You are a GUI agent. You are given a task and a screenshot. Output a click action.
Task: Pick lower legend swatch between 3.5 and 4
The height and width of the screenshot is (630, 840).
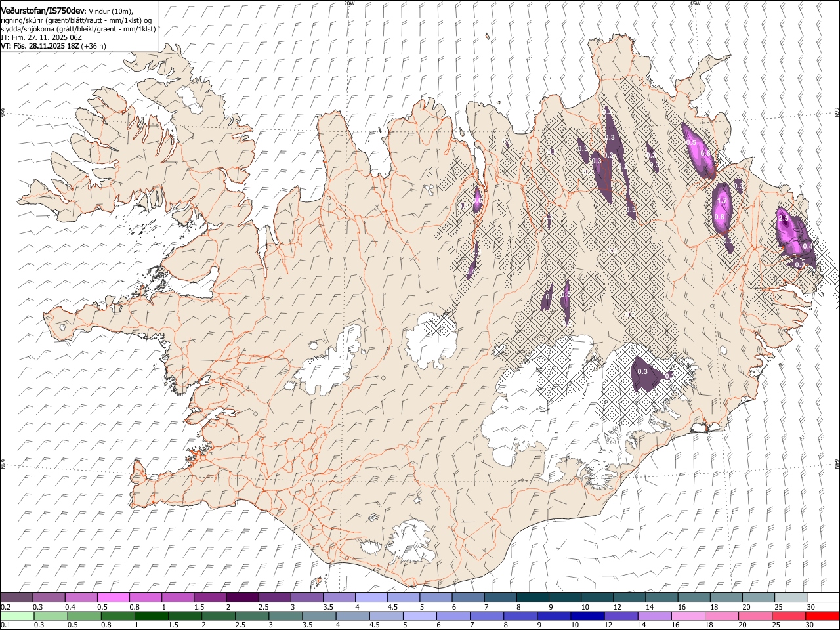(320, 616)
